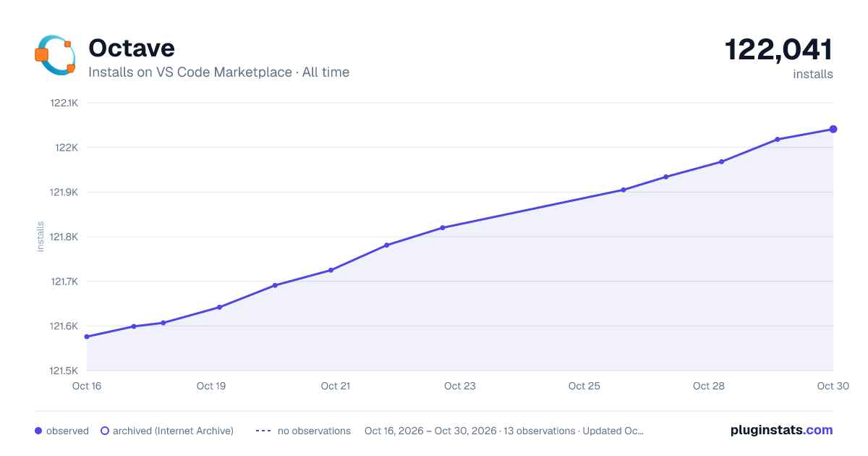868x456 pixels.
Task: Click the 'no observations' legend label
Action: [314, 431]
